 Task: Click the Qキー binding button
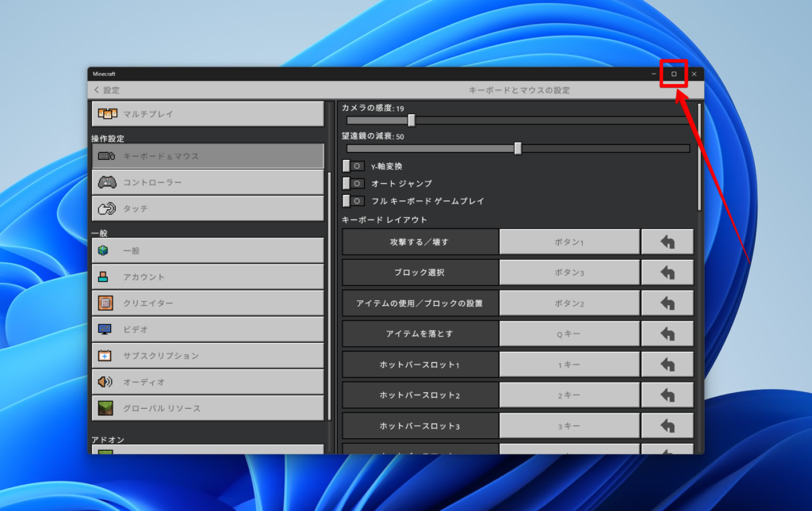(569, 334)
